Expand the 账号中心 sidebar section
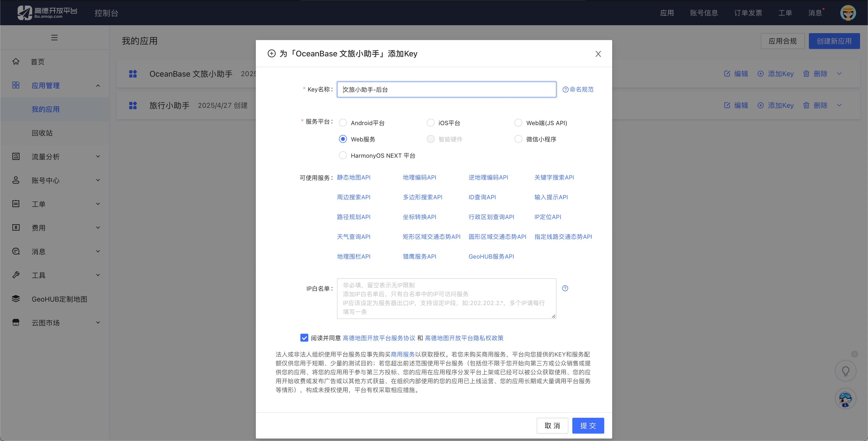Screen dimensions: 868x441 [98, 180]
